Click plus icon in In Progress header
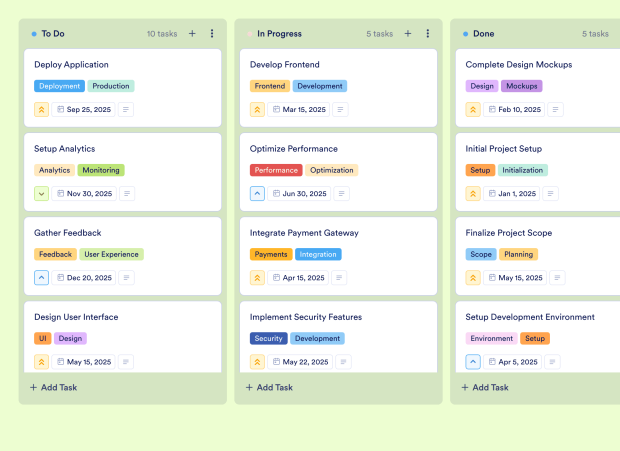Screen dimensions: 620x451 click(x=408, y=33)
